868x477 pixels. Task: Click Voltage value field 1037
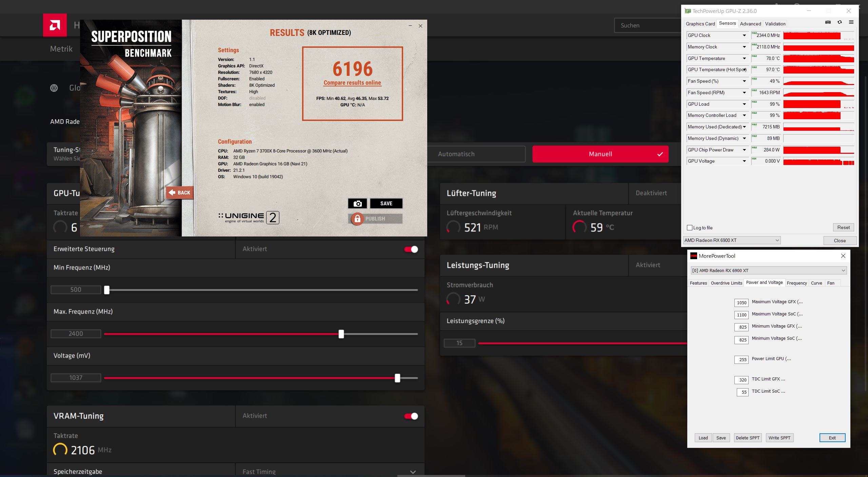(x=76, y=378)
